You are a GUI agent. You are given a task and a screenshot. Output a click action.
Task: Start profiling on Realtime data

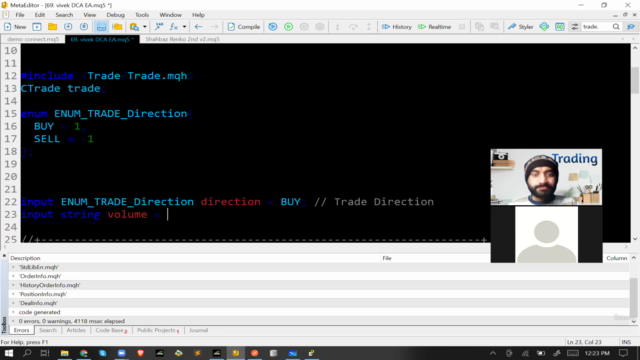pyautogui.click(x=434, y=27)
